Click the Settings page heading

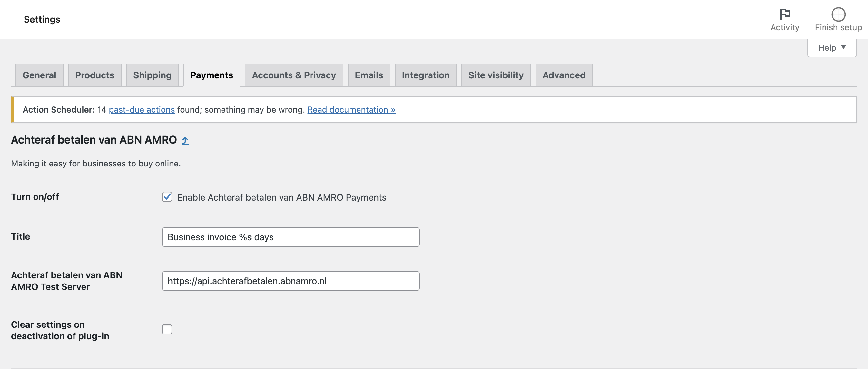(x=42, y=19)
